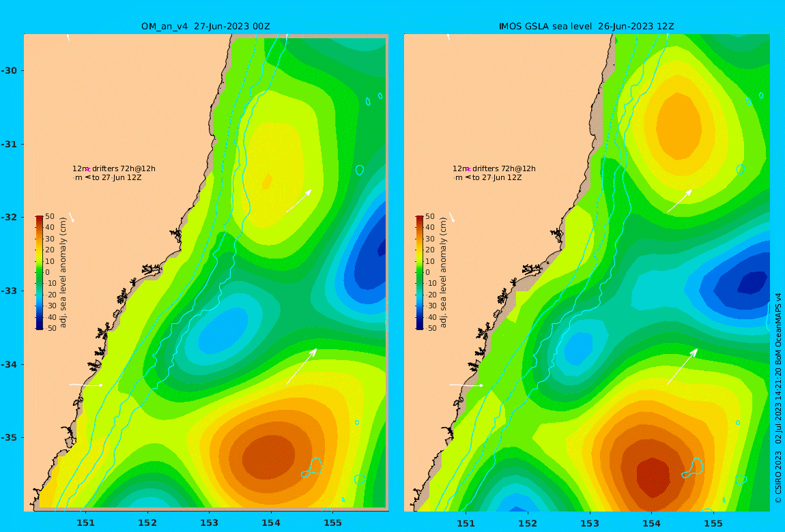Select latitude label -31 on the left axis
The height and width of the screenshot is (532, 785).
coord(9,144)
